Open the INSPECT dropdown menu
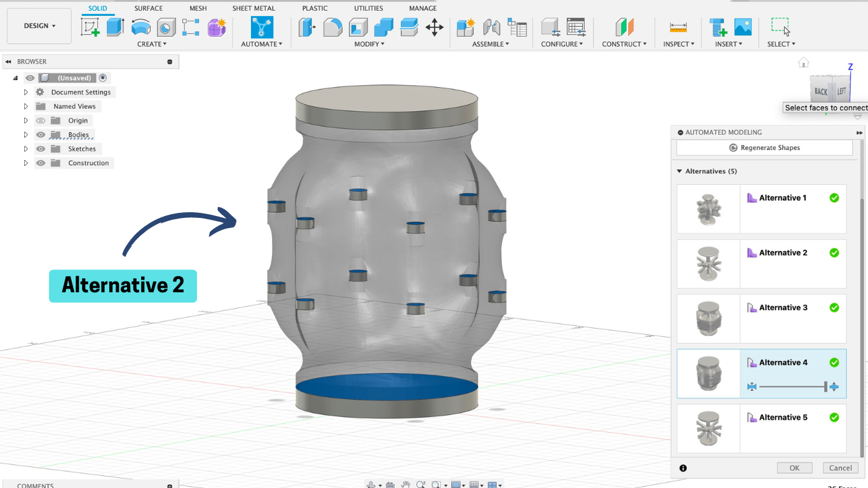Screen dimensions: 868x488 679,44
